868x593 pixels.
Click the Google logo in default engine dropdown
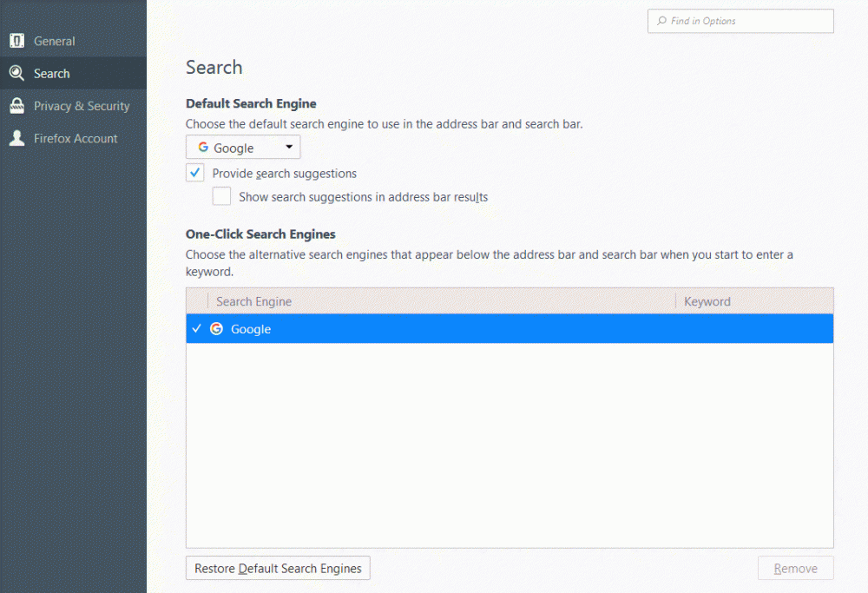click(203, 148)
